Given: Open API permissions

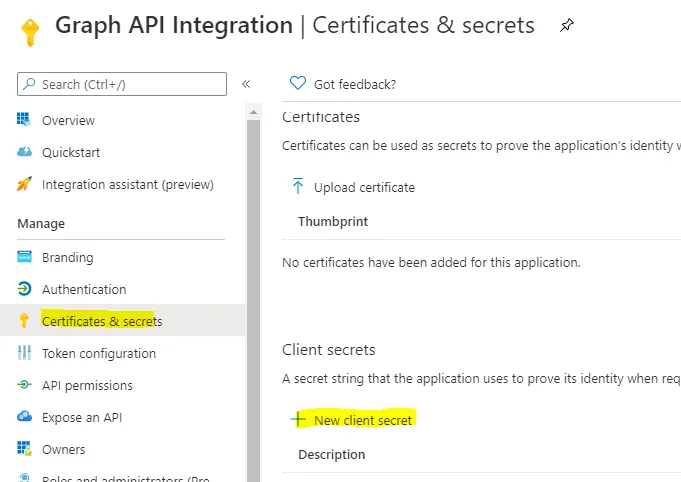Looking at the screenshot, I should point(87,386).
